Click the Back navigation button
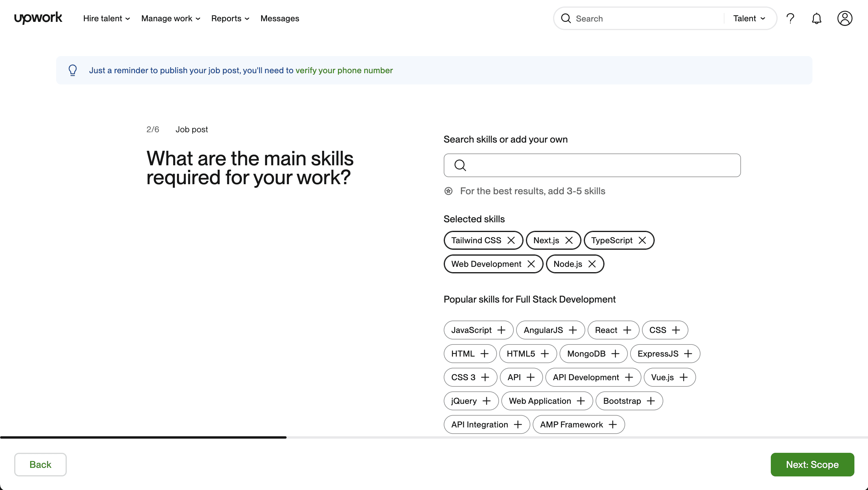The width and height of the screenshot is (868, 490). [x=40, y=464]
